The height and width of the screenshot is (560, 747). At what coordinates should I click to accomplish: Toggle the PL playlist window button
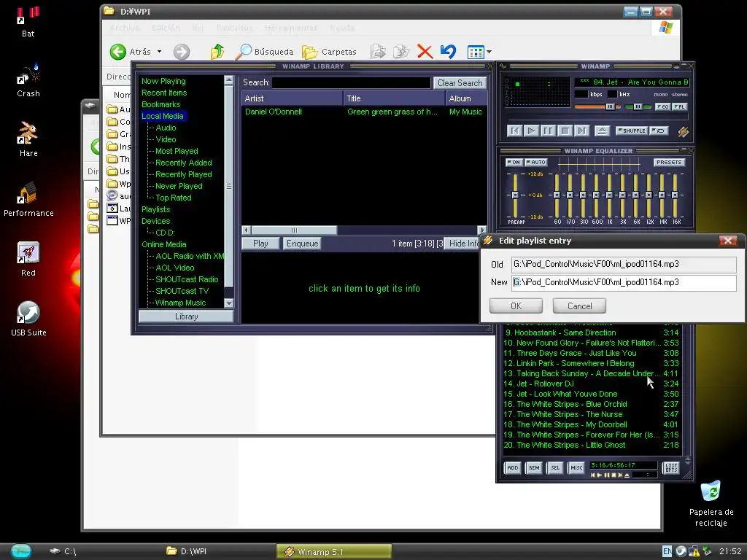pos(679,106)
